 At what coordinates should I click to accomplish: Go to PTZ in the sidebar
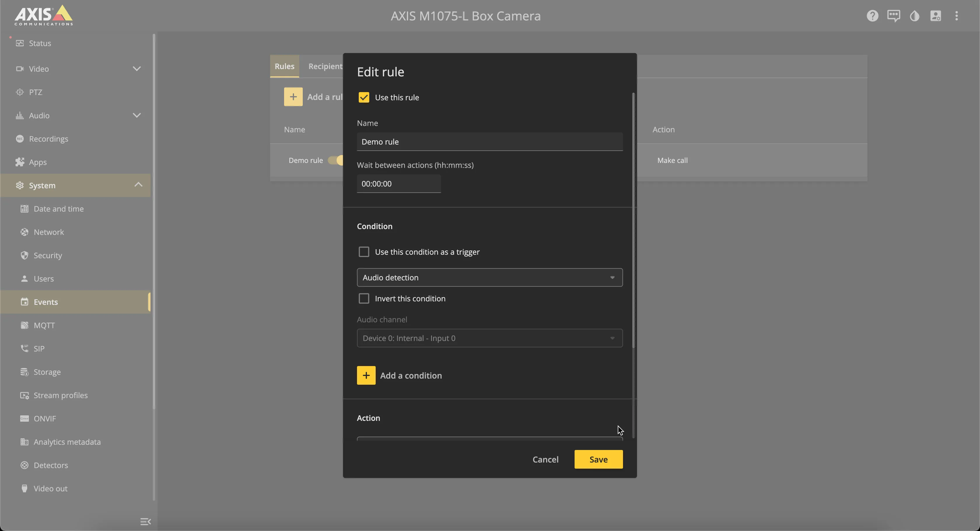pyautogui.click(x=75, y=92)
